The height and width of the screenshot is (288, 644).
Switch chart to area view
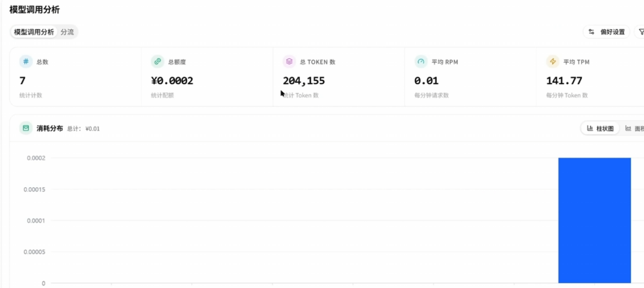coord(634,129)
